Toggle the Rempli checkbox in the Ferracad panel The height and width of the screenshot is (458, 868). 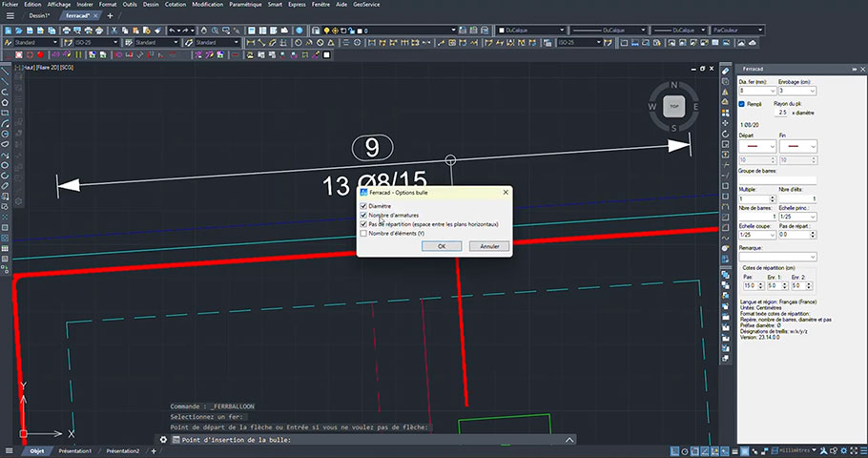tap(742, 104)
